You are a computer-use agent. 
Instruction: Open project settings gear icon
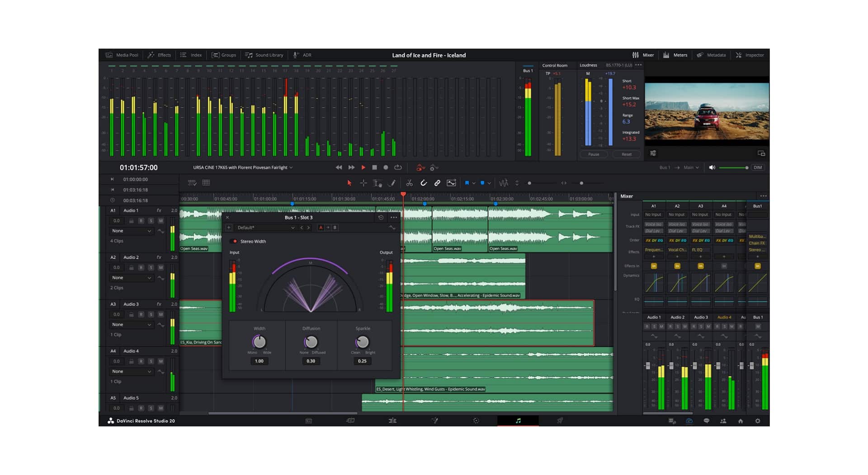pyautogui.click(x=758, y=421)
